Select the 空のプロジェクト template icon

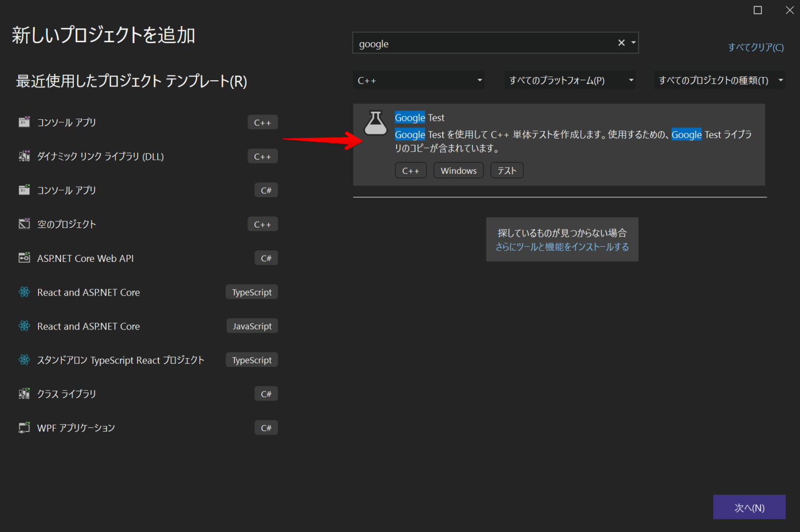(24, 223)
